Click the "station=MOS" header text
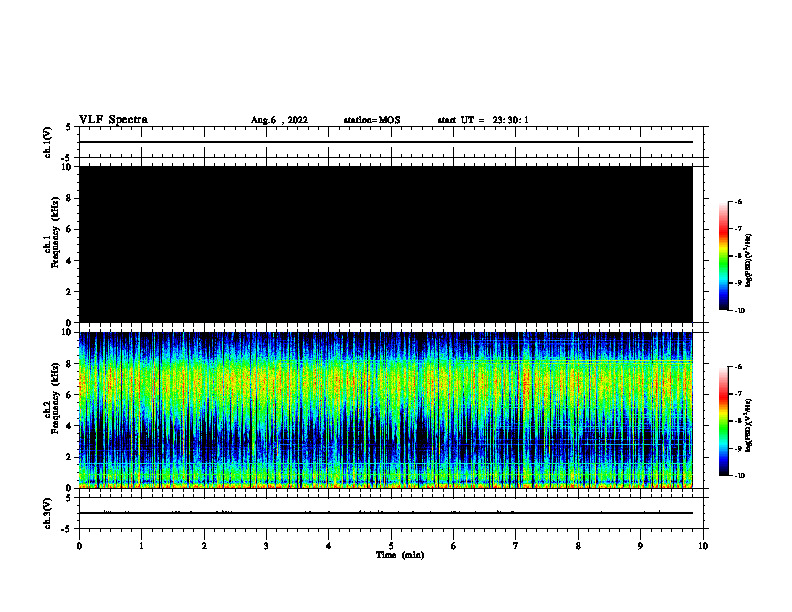This screenshot has height=612, width=792. click(x=372, y=120)
